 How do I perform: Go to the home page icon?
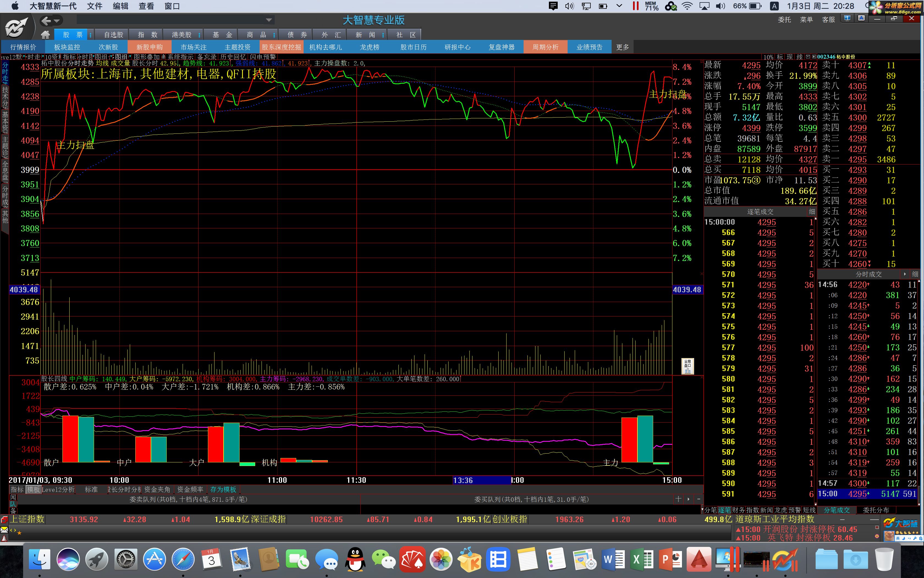45,35
